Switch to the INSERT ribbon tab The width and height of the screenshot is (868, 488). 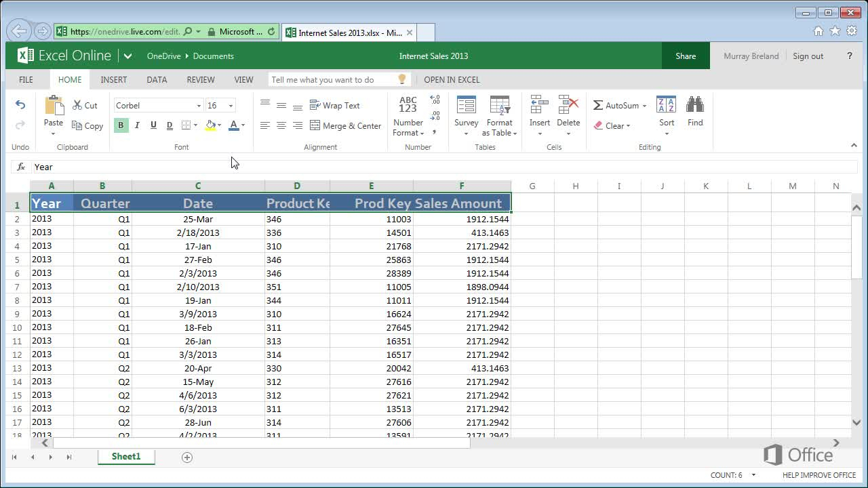point(114,79)
